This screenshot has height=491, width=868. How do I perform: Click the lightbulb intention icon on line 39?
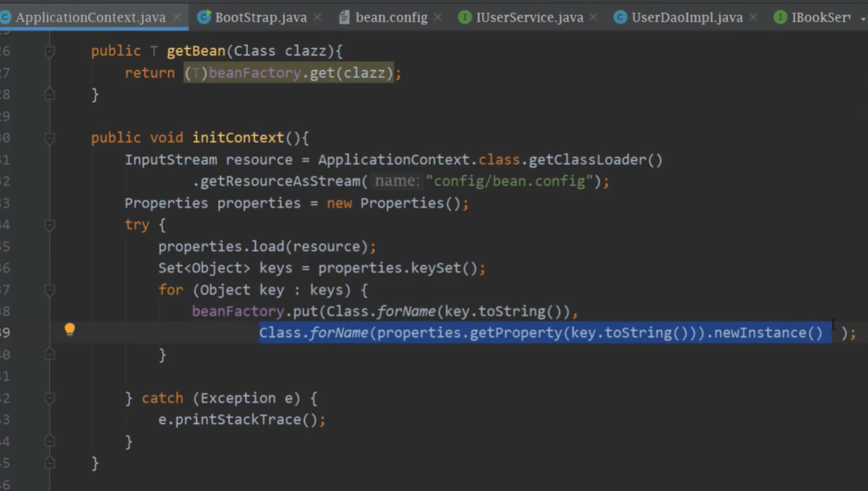coord(69,329)
